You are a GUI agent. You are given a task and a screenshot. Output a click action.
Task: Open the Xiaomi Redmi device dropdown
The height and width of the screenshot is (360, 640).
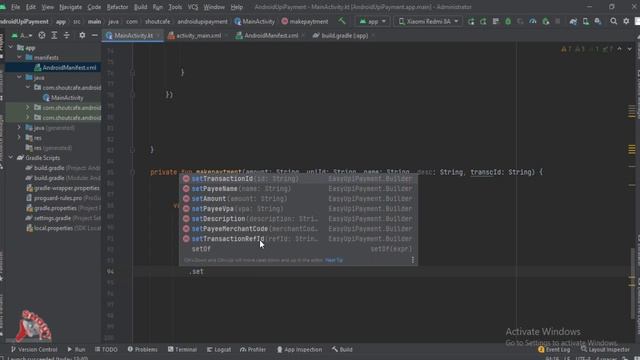coord(428,21)
